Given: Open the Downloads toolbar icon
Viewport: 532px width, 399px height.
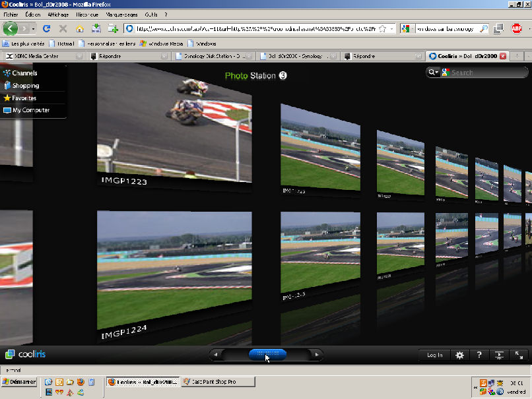Looking at the screenshot, I should tap(96, 28).
